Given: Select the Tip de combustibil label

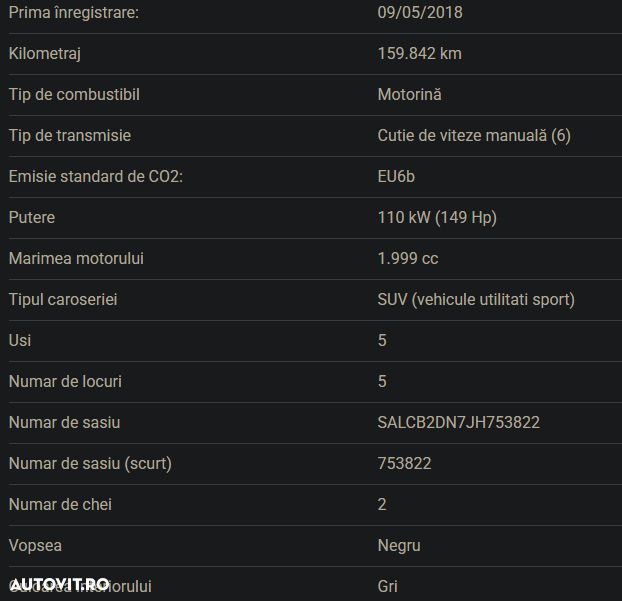Looking at the screenshot, I should (74, 95).
